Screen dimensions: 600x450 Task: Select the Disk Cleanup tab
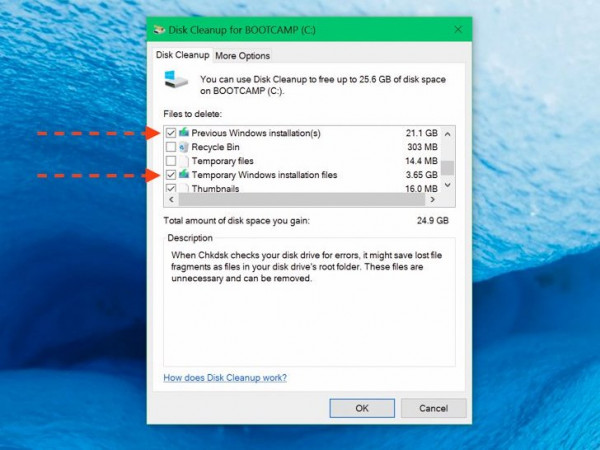pos(183,55)
